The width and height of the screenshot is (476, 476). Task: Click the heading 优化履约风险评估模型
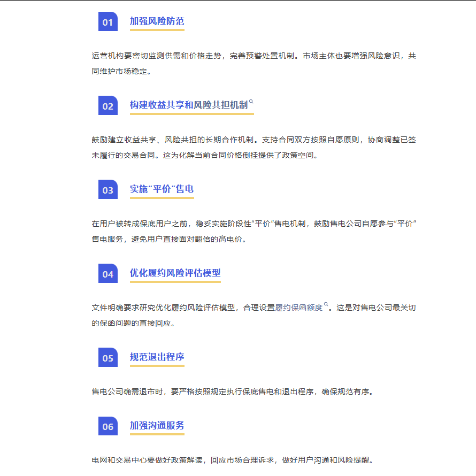click(x=175, y=273)
